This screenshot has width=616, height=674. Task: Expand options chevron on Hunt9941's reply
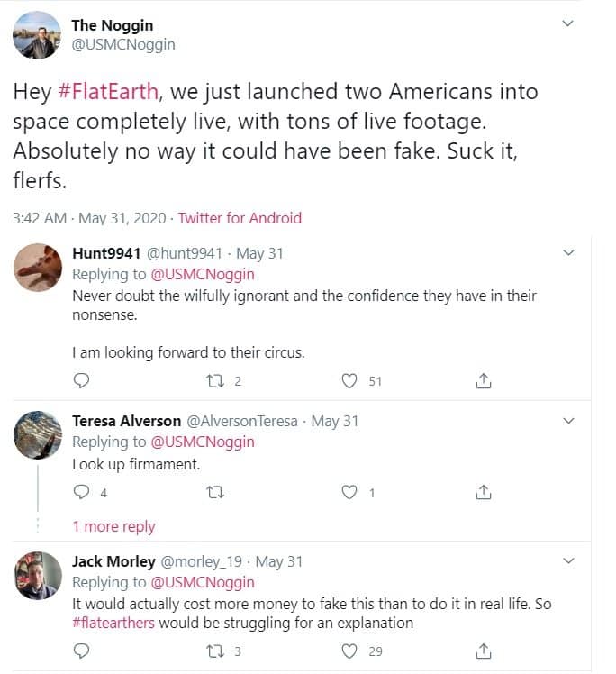pyautogui.click(x=567, y=252)
